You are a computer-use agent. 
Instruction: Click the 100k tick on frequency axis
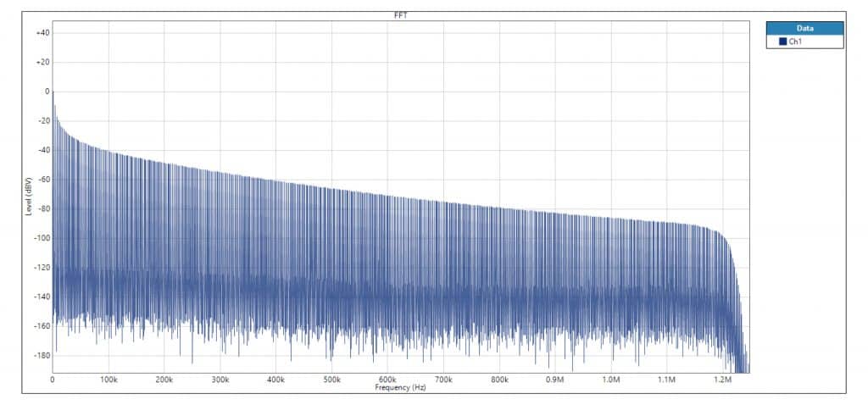coord(108,380)
